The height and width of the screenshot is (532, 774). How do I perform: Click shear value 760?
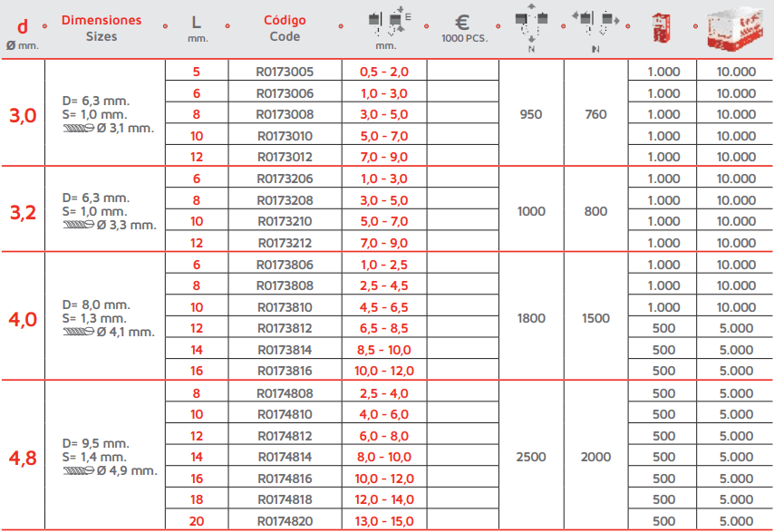[595, 114]
